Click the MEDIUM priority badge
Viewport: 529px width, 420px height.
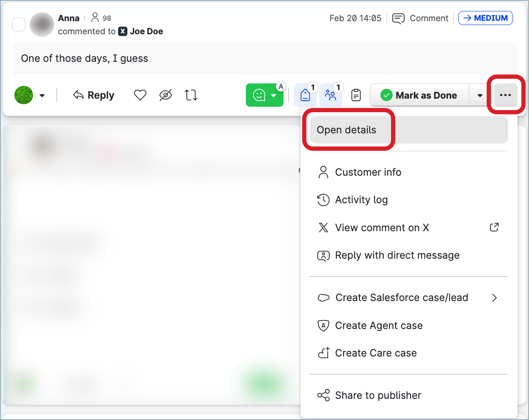click(485, 18)
